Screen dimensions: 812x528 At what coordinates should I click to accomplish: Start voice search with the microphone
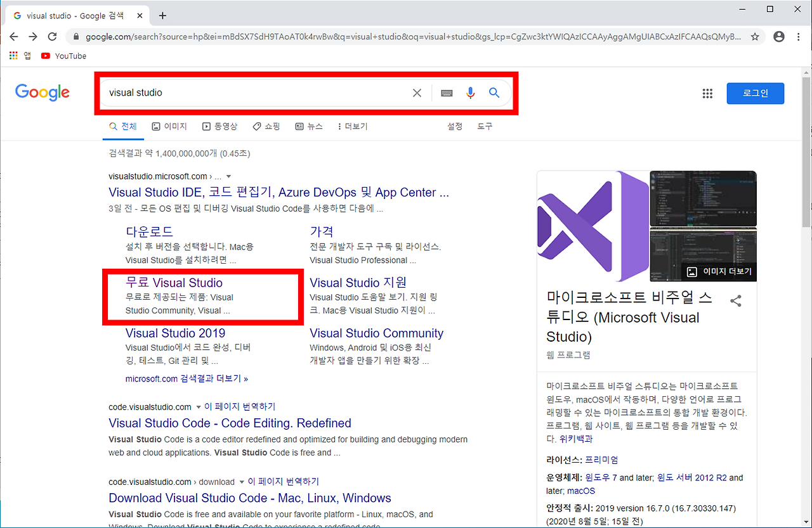(470, 93)
